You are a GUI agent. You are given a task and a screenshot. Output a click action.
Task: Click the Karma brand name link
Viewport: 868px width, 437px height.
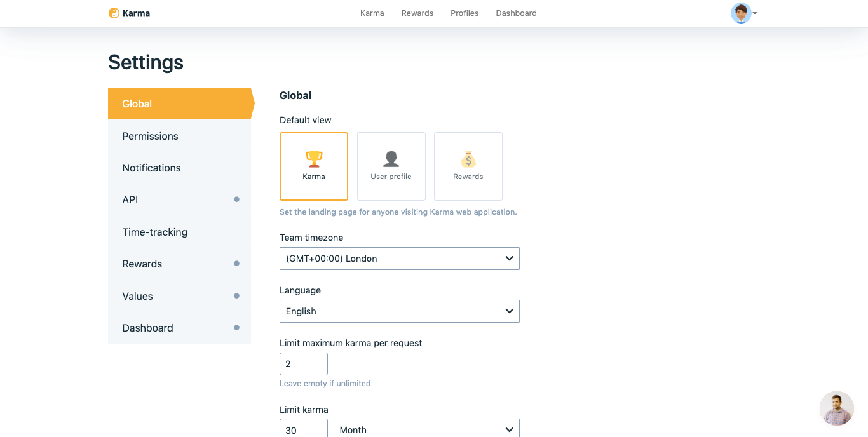pos(137,13)
